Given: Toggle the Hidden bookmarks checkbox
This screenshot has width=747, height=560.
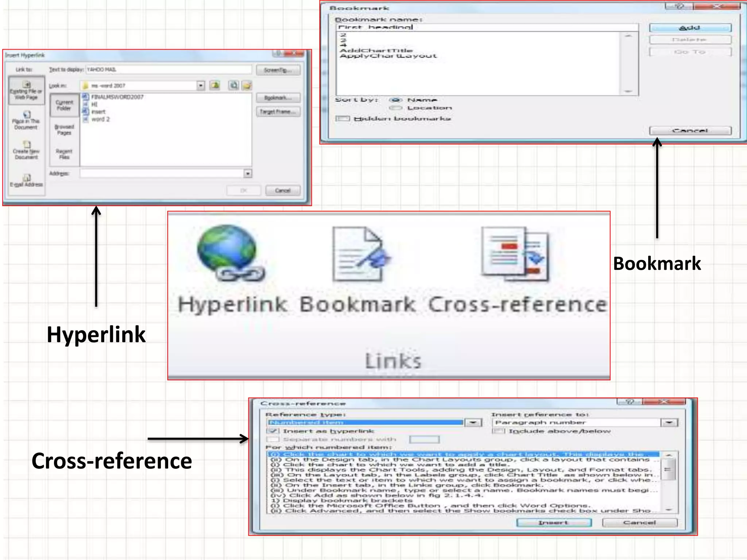Looking at the screenshot, I should click(x=342, y=118).
